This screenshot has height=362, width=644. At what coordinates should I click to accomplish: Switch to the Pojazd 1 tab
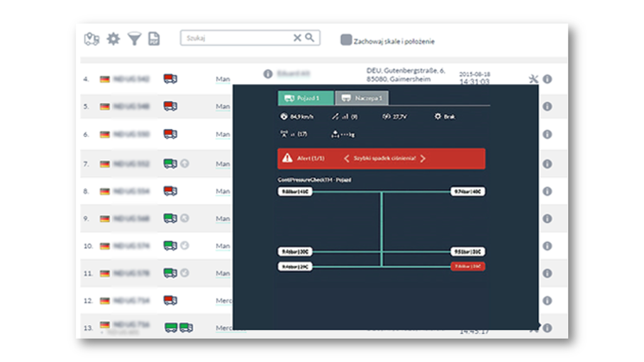click(306, 98)
